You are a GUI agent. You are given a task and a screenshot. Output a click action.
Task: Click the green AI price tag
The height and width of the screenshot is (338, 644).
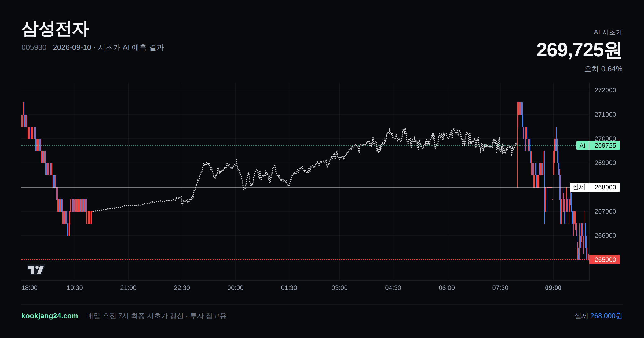pos(582,145)
